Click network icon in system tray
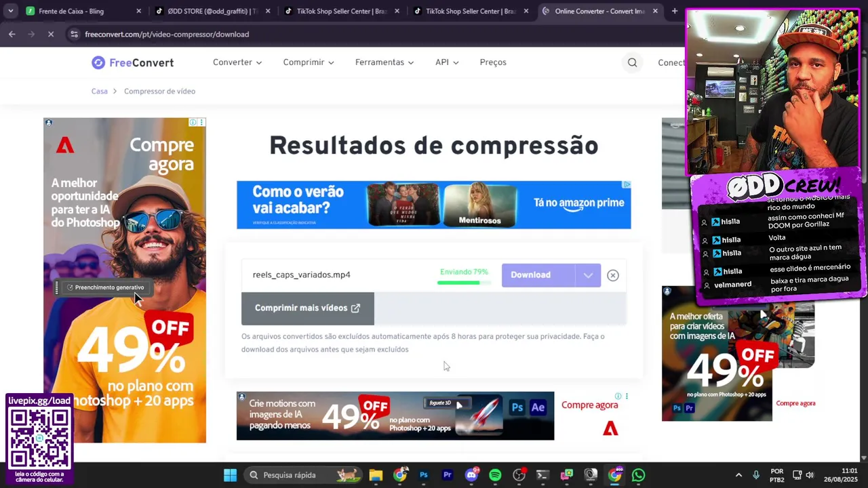 tap(797, 475)
